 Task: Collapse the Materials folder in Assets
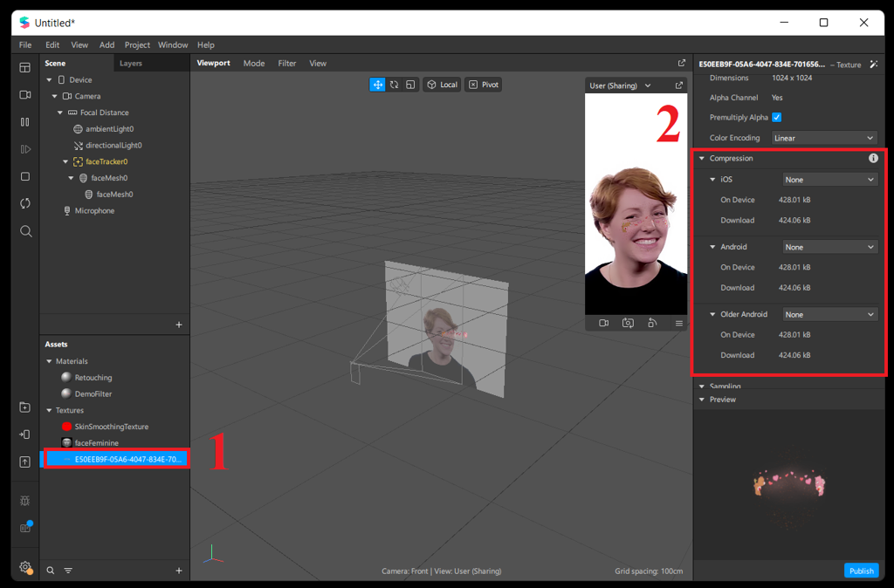coord(49,361)
